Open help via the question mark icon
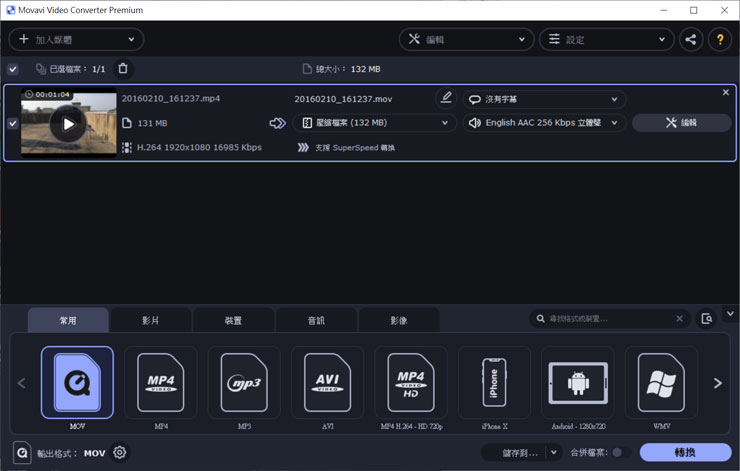 pos(720,39)
